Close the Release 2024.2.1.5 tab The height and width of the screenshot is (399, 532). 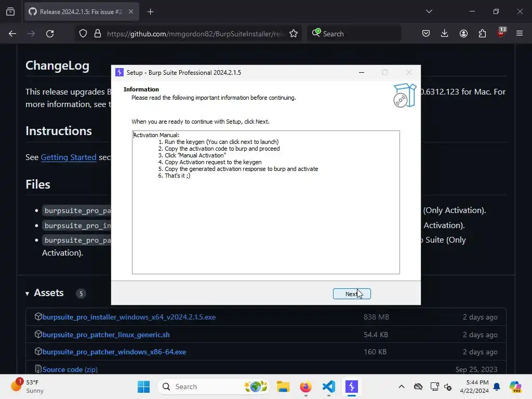tap(131, 11)
